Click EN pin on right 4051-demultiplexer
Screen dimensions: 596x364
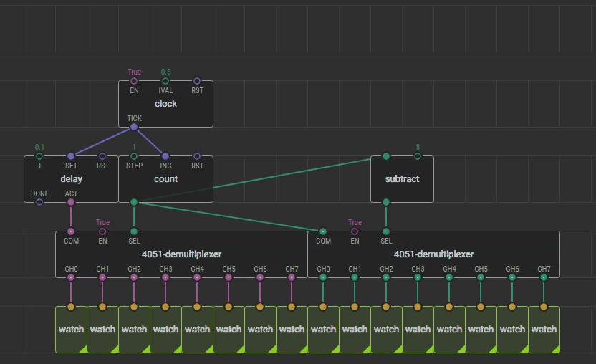click(355, 231)
